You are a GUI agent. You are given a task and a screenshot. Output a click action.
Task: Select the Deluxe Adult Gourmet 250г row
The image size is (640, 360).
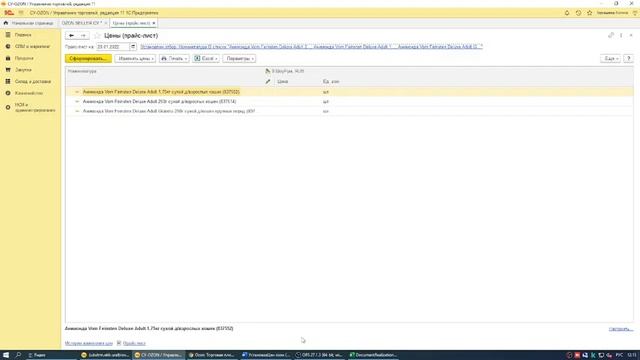(349, 111)
